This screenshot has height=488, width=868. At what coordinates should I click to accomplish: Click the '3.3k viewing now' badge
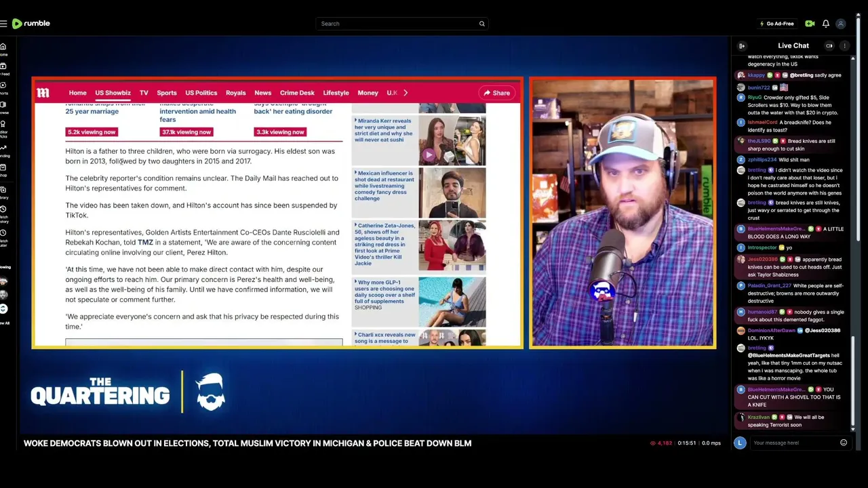tap(280, 132)
